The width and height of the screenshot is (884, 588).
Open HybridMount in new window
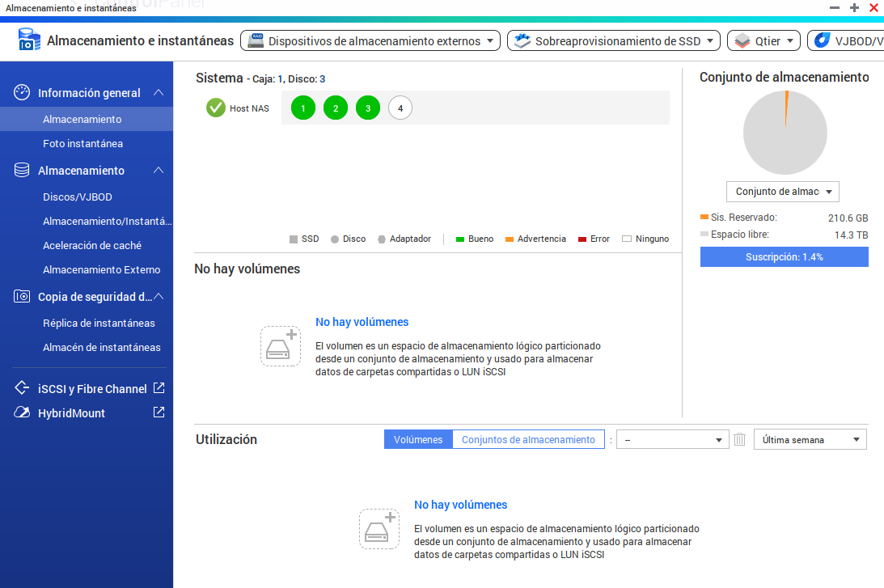coord(159,412)
